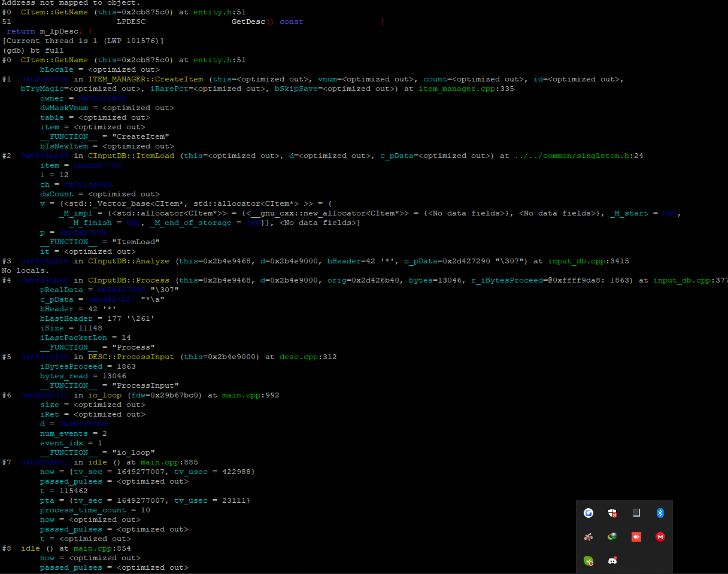Screen dimensions: 728x574
Task: Open Internet Download Manager globe tray icon
Action: (x=612, y=537)
